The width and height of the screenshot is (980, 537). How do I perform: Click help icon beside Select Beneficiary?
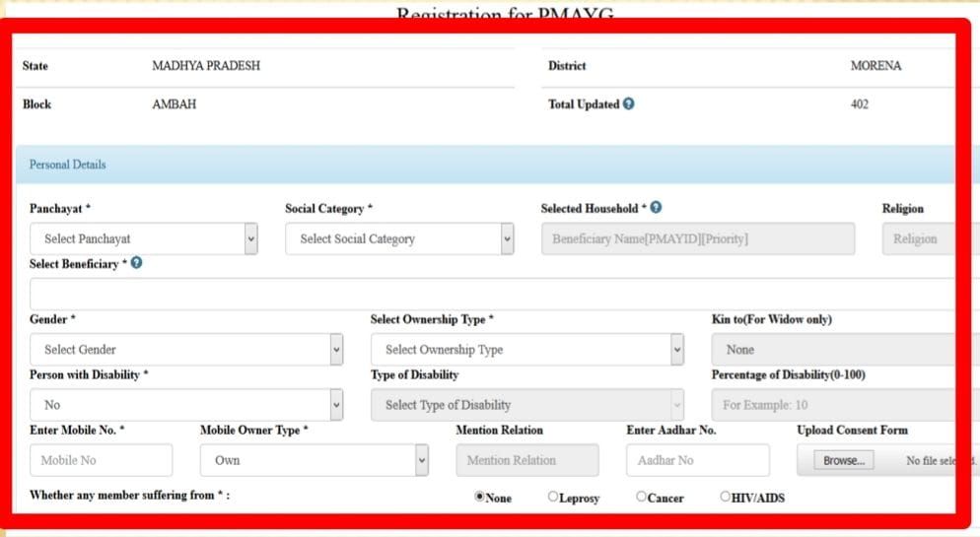click(x=136, y=263)
